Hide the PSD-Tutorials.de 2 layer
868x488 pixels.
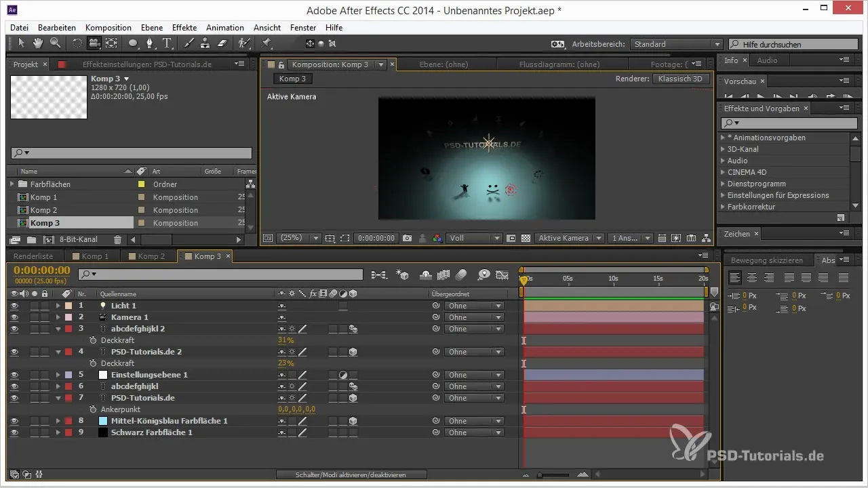point(14,352)
